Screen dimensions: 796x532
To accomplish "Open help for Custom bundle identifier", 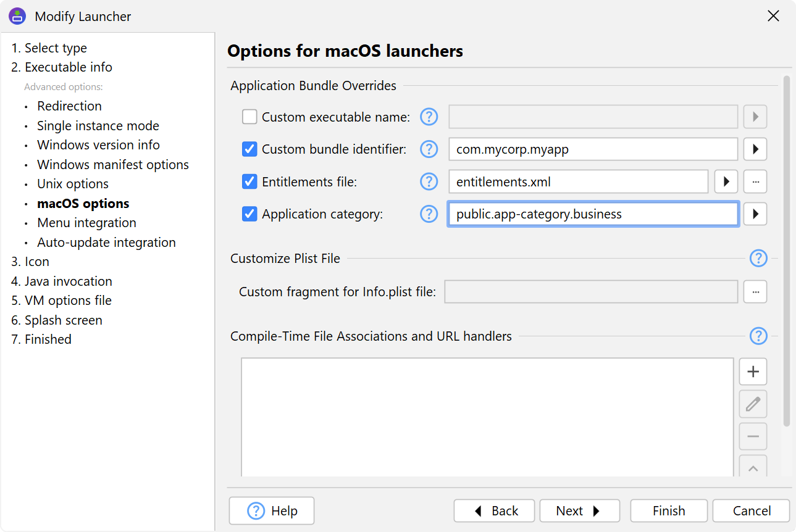I will point(429,149).
